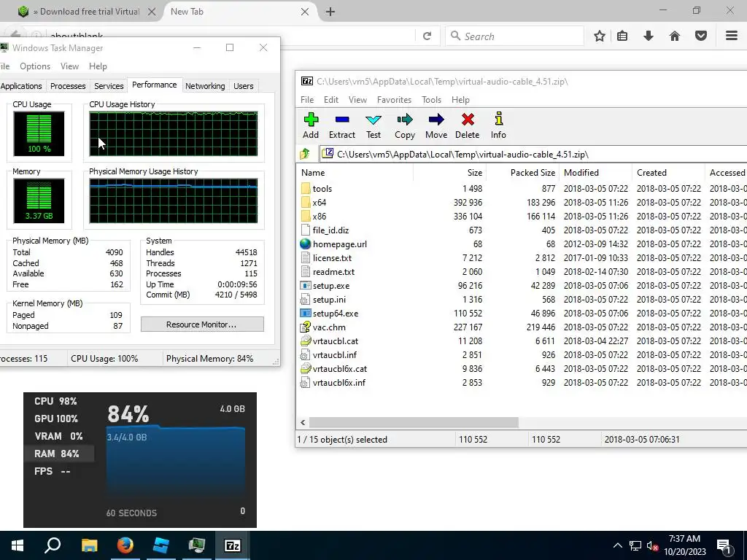Open Task Manager View menu
This screenshot has width=747, height=560.
tap(69, 66)
